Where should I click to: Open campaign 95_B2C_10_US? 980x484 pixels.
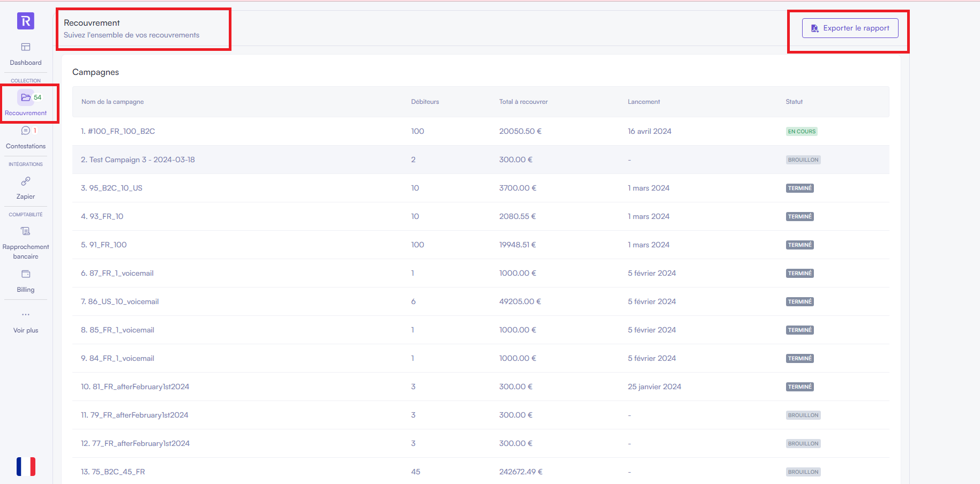[x=111, y=188]
